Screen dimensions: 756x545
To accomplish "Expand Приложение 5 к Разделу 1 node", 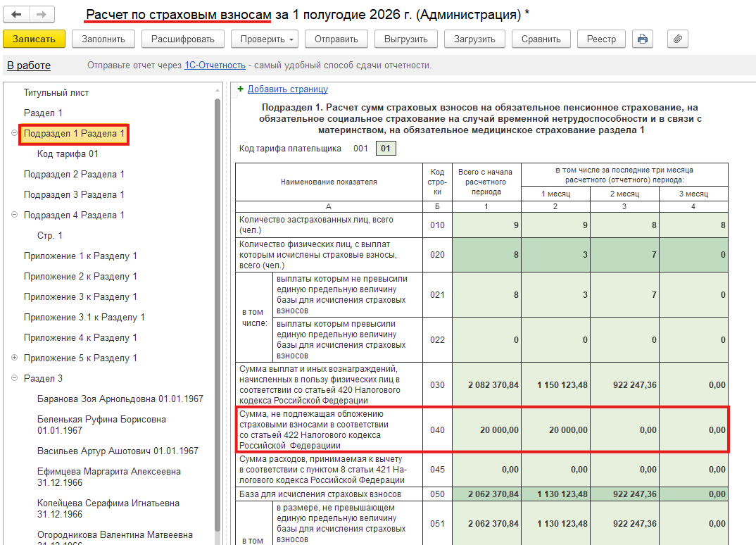I will coord(15,358).
